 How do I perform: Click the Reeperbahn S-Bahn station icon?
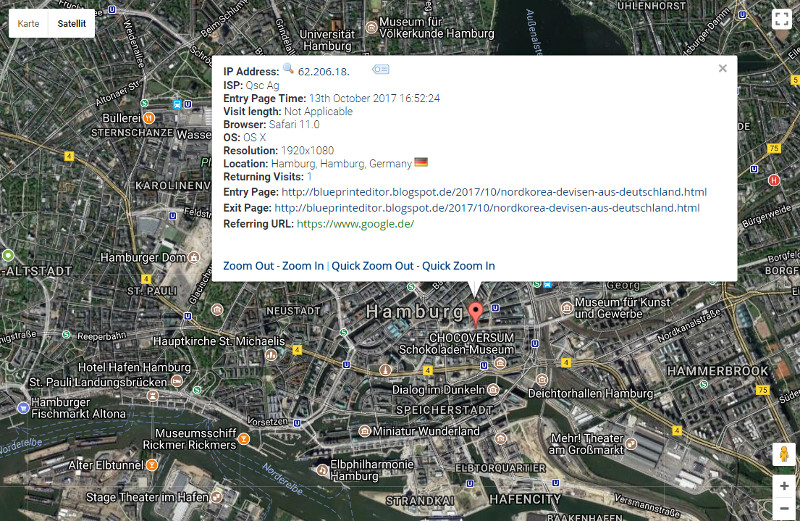66,334
